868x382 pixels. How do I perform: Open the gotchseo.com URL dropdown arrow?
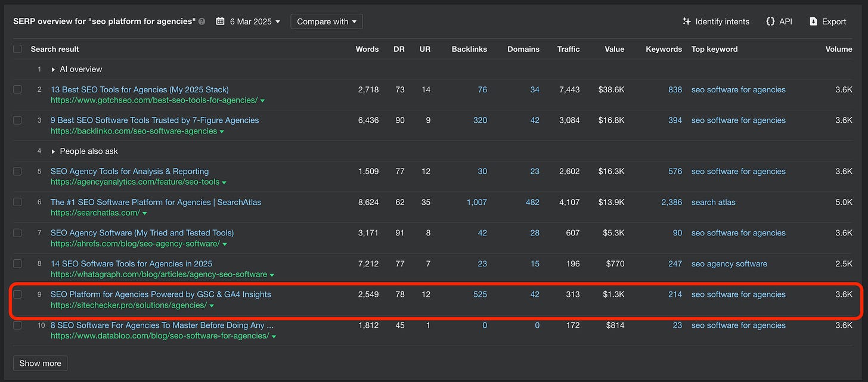(x=263, y=101)
